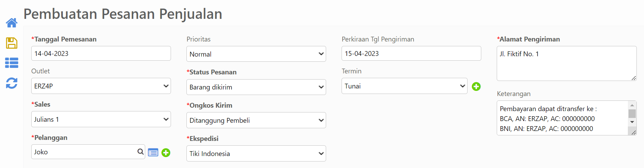Open the customer list icon beside Pelanggan

tap(153, 153)
